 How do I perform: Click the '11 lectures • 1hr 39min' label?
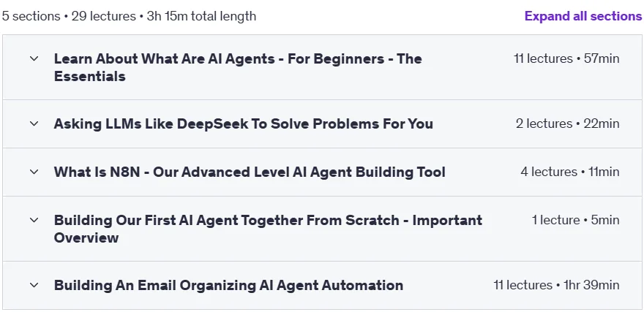click(x=556, y=285)
